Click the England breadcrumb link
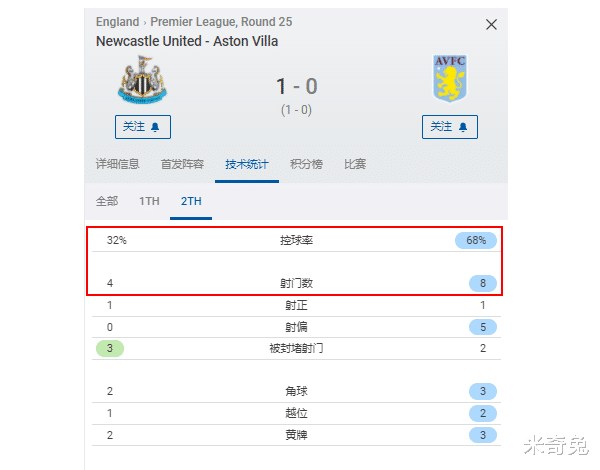Viewport: 600px width, 470px height. pos(117,22)
